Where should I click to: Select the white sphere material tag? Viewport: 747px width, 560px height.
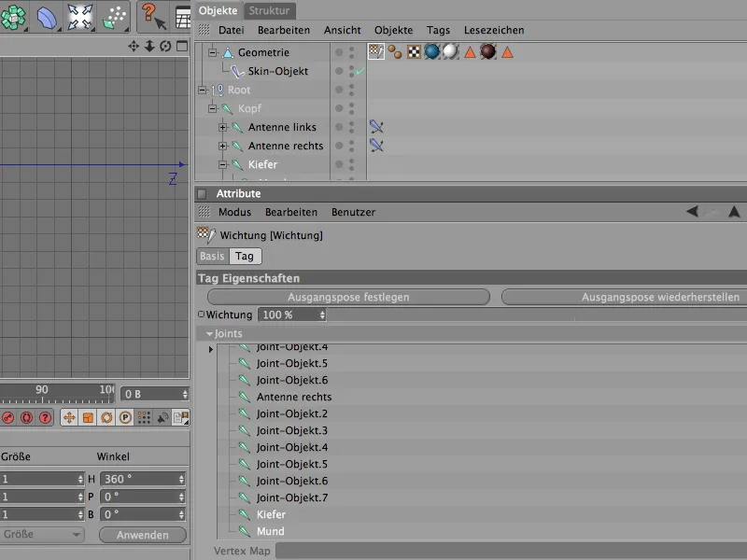(x=451, y=51)
